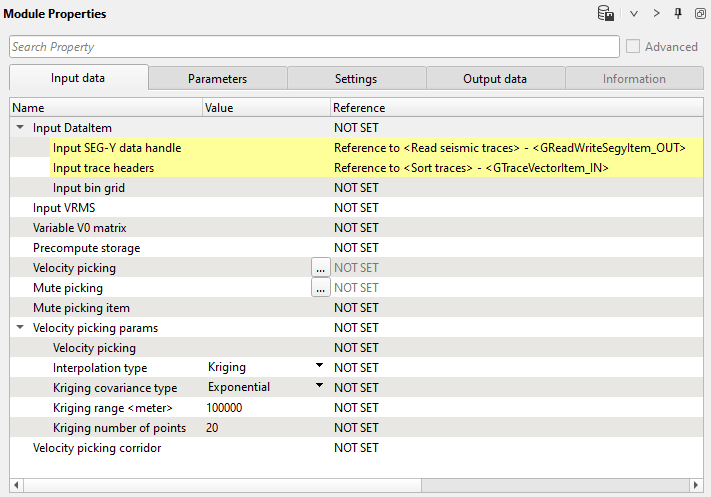Click the down chevron icon in header
Image resolution: width=711 pixels, height=497 pixels.
[x=634, y=14]
